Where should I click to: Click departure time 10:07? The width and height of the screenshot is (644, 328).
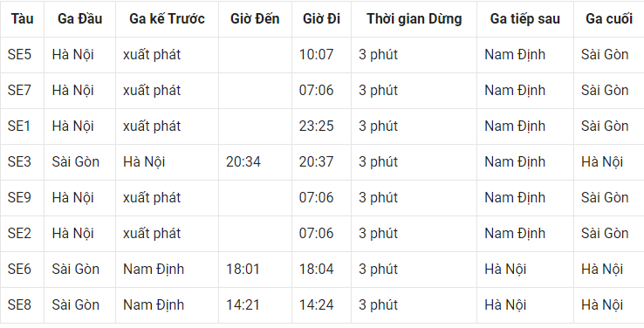pyautogui.click(x=316, y=55)
